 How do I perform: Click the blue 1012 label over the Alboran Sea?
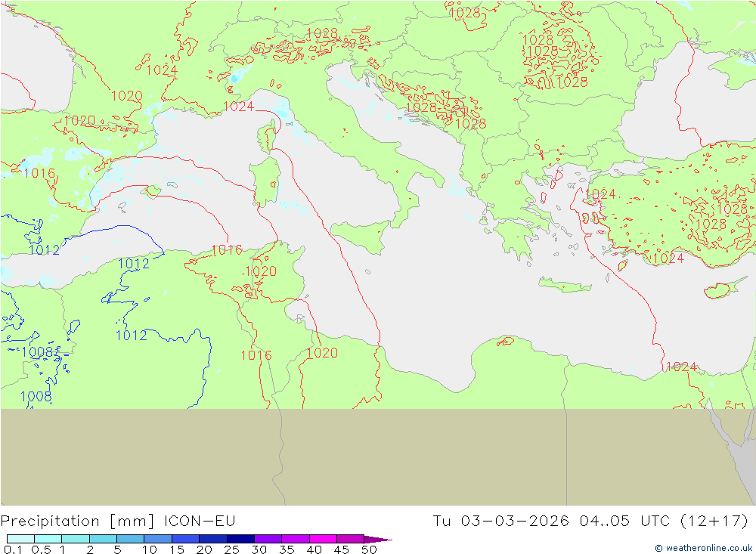coord(44,249)
